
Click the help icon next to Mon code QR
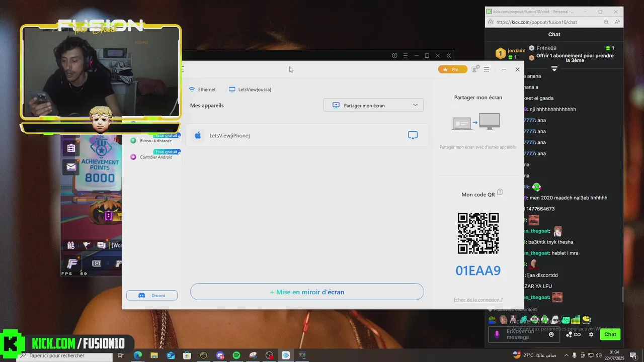click(x=500, y=192)
